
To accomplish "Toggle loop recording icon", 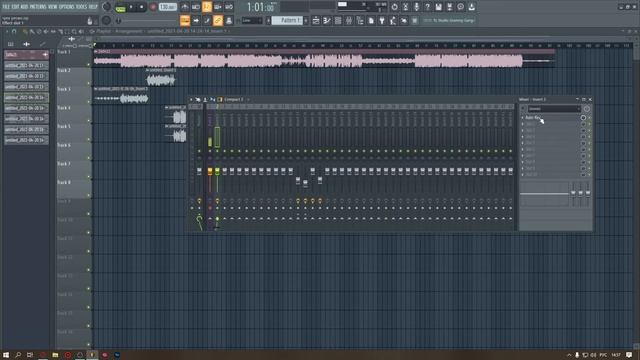I will (x=229, y=7).
